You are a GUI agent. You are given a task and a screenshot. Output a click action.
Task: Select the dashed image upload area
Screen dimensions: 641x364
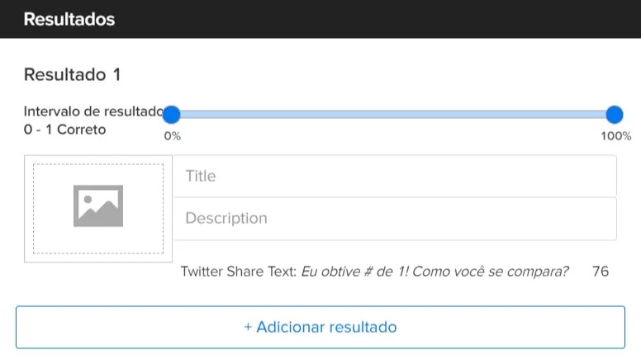click(98, 209)
